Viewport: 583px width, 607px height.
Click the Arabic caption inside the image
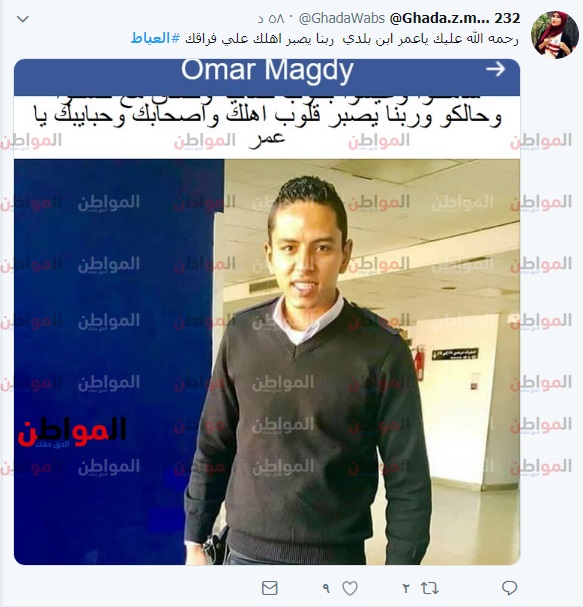(x=267, y=122)
